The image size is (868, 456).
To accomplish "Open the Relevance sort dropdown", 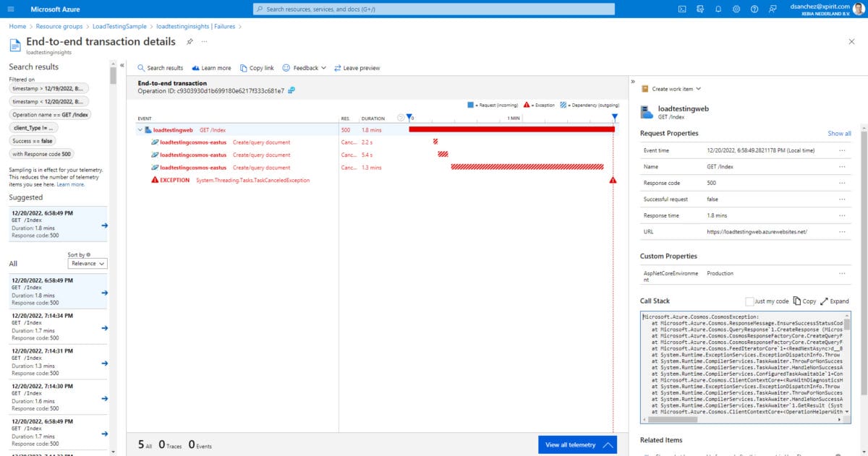I will click(87, 263).
